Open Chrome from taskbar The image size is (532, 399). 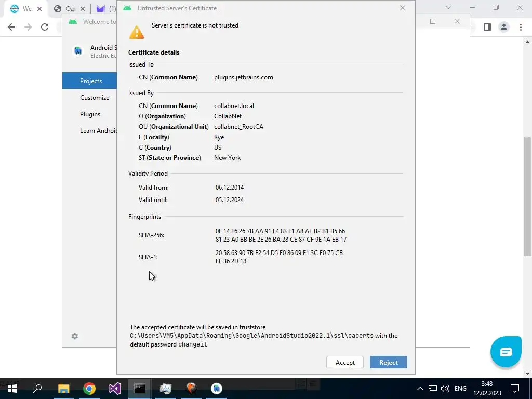[89, 389]
